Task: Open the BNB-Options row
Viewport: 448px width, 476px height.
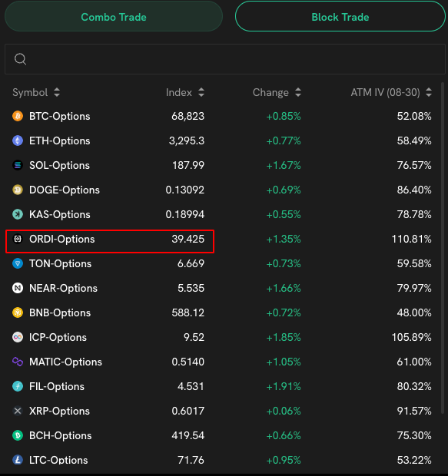Action: (222, 312)
